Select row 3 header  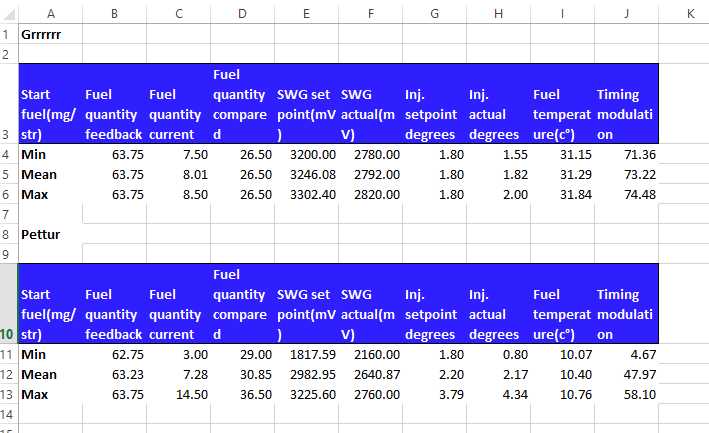point(9,104)
